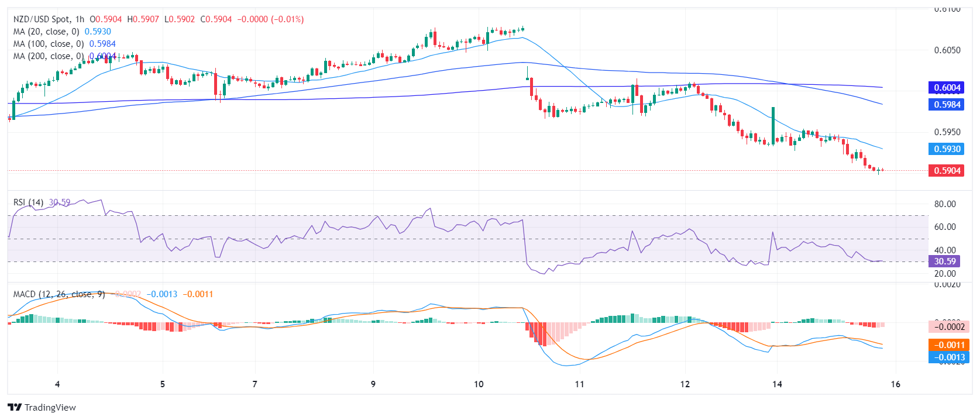Click the MA (20, close, 0) legend

tap(46, 32)
